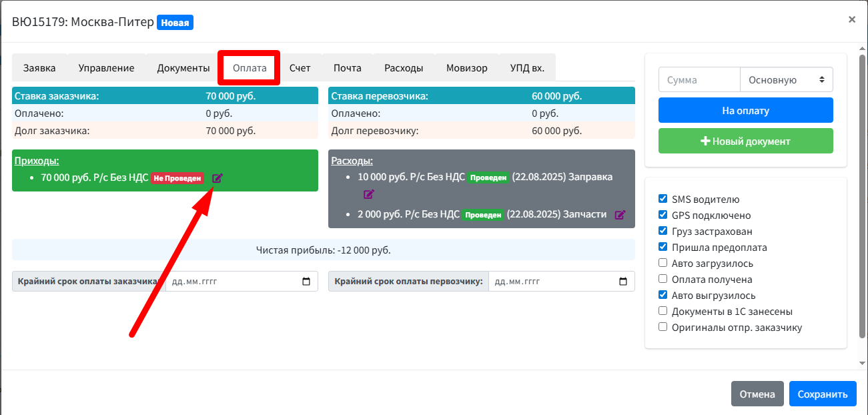Screen dimensions: 868x415
Task: Toggle the SMS водителю checkbox
Action: pyautogui.click(x=663, y=199)
